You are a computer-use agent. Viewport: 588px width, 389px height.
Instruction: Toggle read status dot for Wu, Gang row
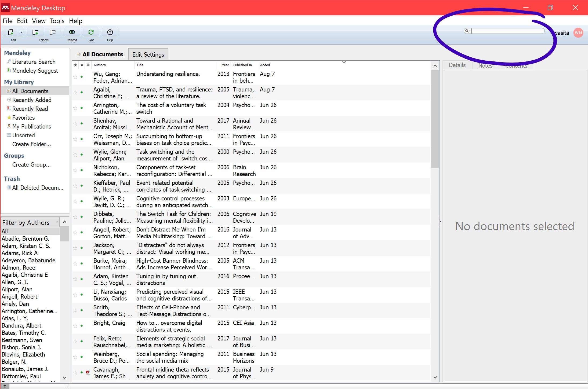coord(82,77)
